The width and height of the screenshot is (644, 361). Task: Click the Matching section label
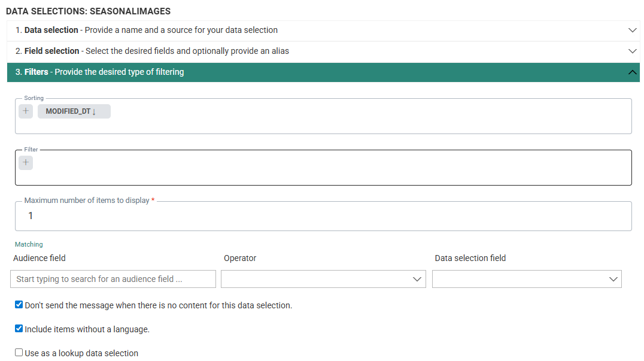29,244
